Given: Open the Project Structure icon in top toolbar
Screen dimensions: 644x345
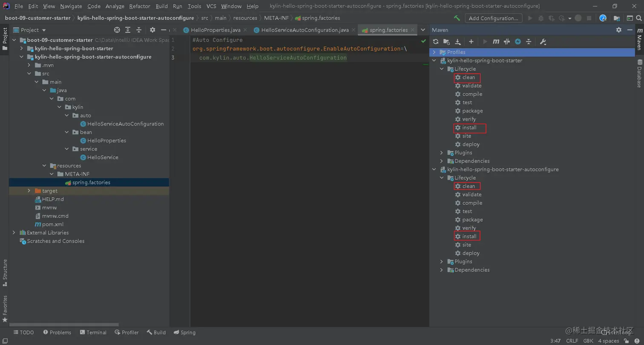Looking at the screenshot, I should tap(617, 18).
